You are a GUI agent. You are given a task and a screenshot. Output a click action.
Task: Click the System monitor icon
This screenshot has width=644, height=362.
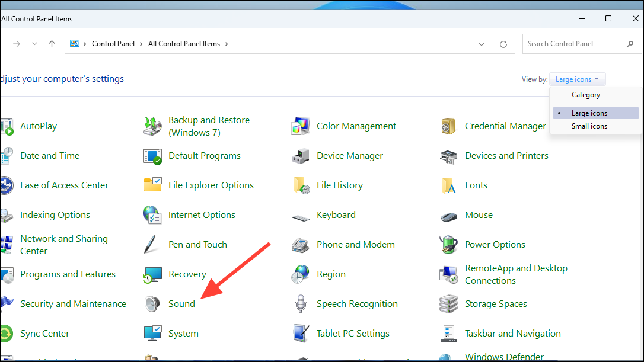152,334
